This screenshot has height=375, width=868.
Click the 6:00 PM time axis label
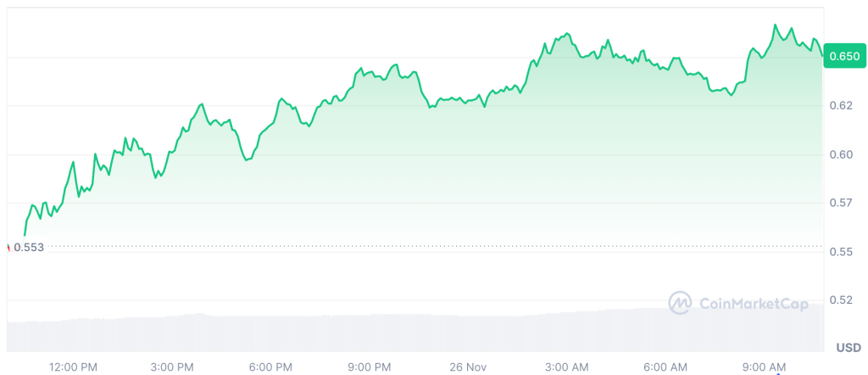(271, 367)
